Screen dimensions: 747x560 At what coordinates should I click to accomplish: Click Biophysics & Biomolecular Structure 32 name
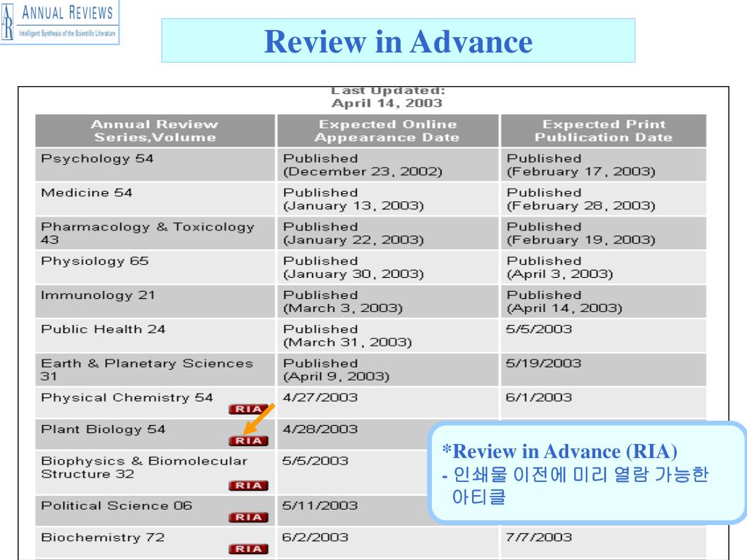[x=144, y=467]
